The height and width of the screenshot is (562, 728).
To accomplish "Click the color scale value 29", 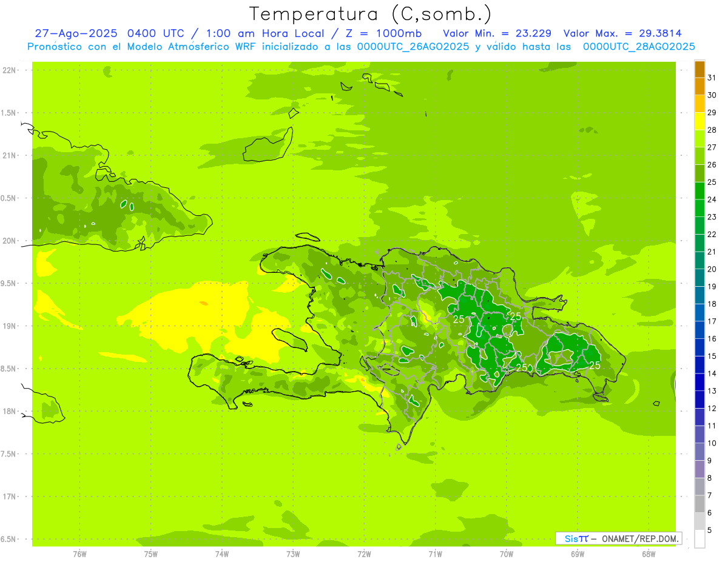I will [712, 112].
